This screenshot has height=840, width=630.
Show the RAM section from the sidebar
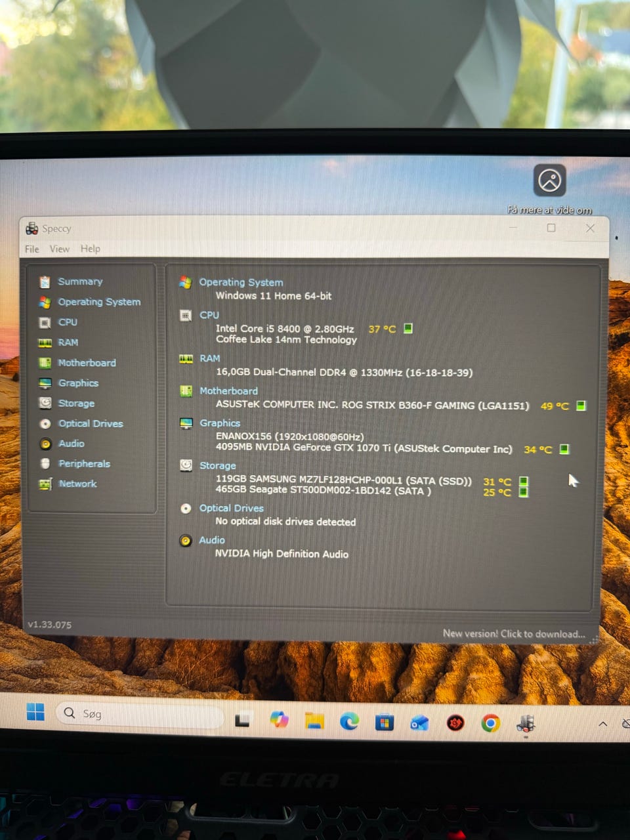68,343
